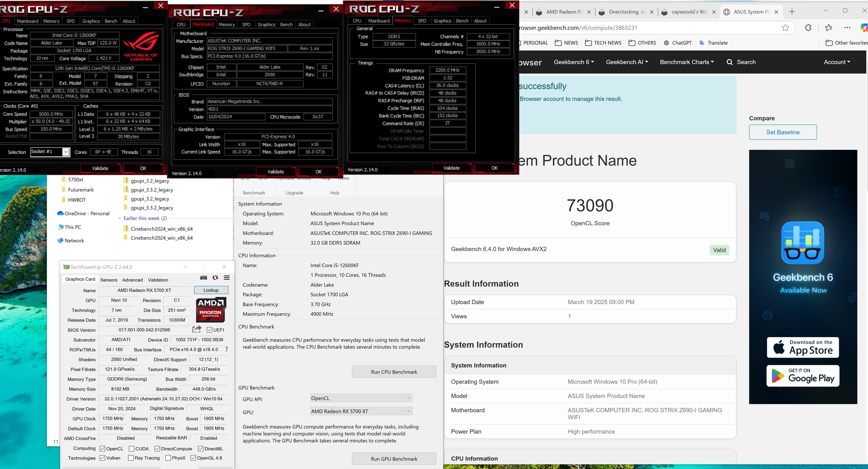This screenshot has width=868, height=469.
Task: Click Run GPU Benchmark button
Action: (x=394, y=459)
